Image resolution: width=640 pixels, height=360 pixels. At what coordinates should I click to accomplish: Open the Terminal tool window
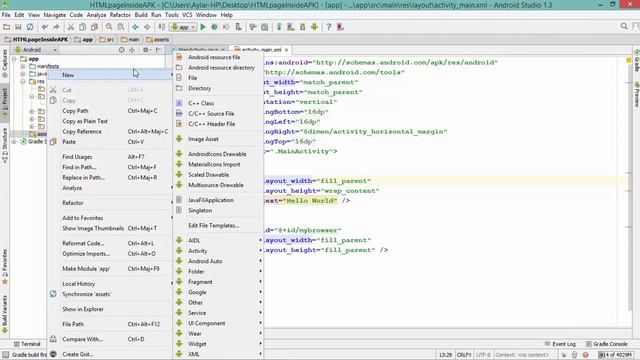click(27, 344)
